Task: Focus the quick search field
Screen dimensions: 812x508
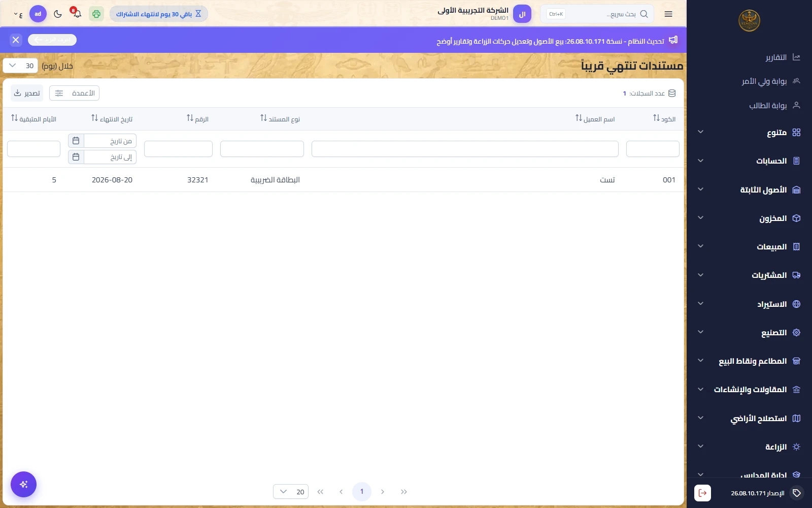Action: [597, 14]
